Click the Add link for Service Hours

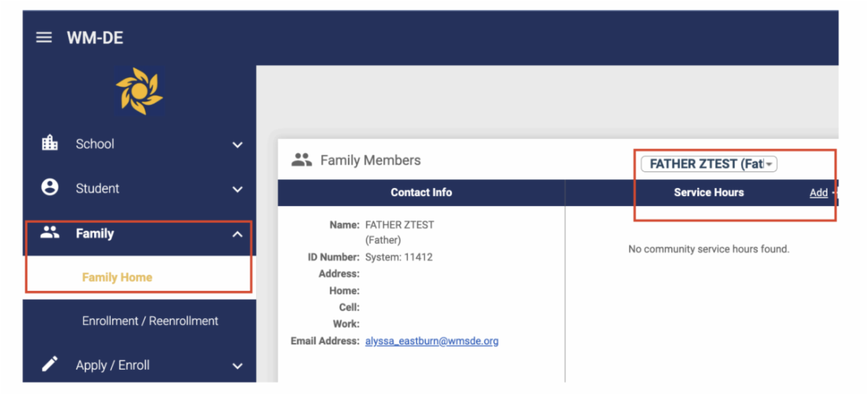click(818, 192)
